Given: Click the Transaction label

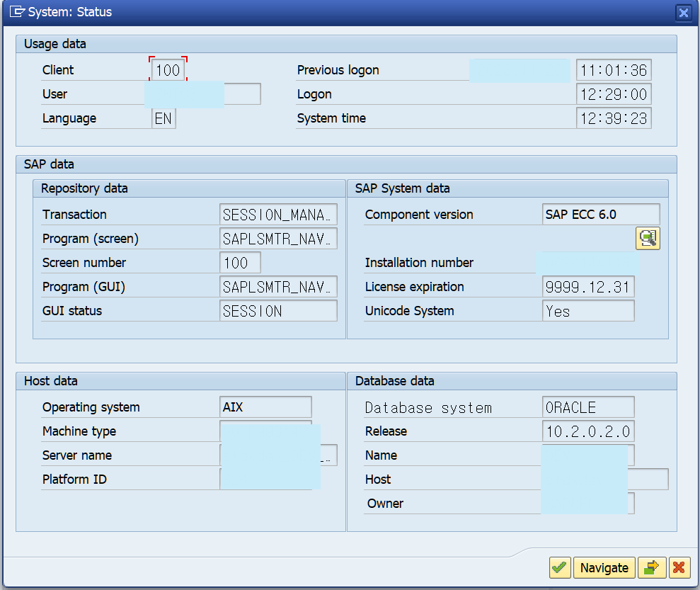Looking at the screenshot, I should point(74,215).
